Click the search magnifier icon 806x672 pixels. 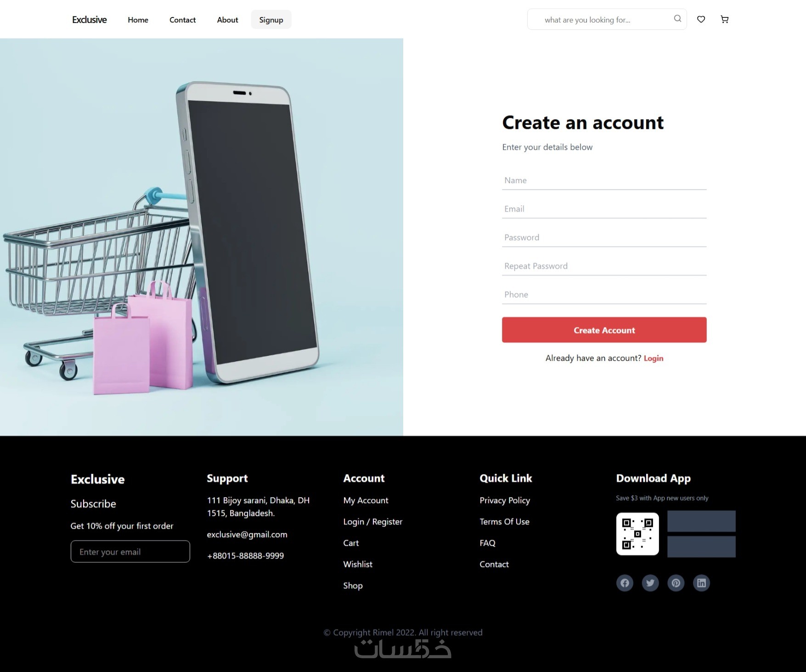pos(677,19)
